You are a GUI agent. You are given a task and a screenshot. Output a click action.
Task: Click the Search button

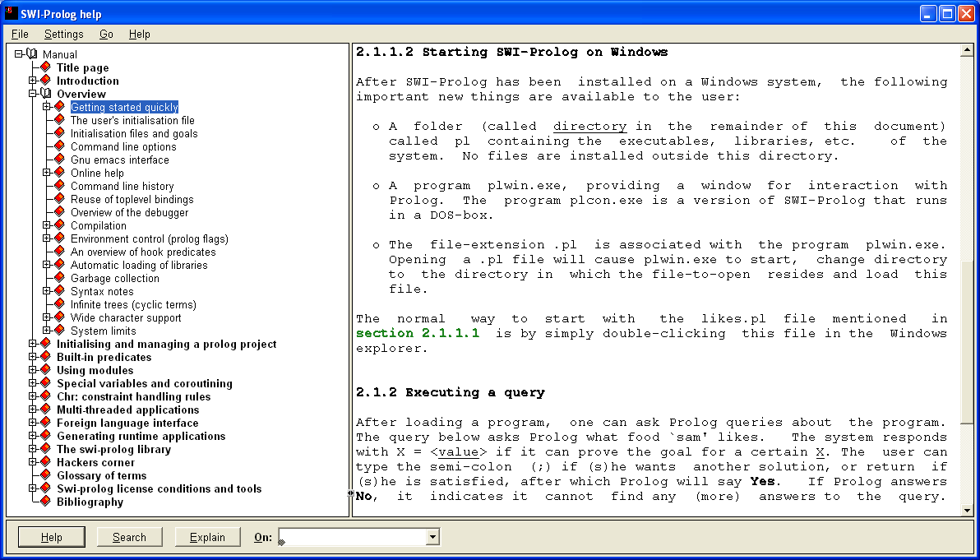click(x=129, y=537)
